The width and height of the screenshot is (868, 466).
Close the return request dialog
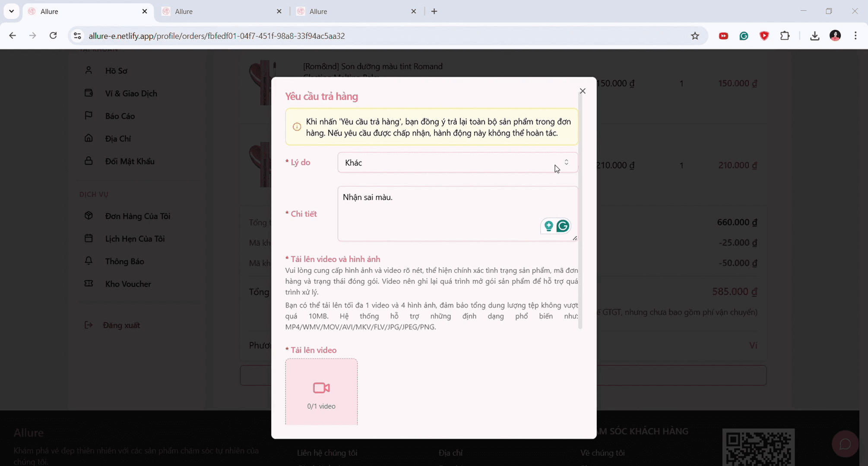coord(583,91)
